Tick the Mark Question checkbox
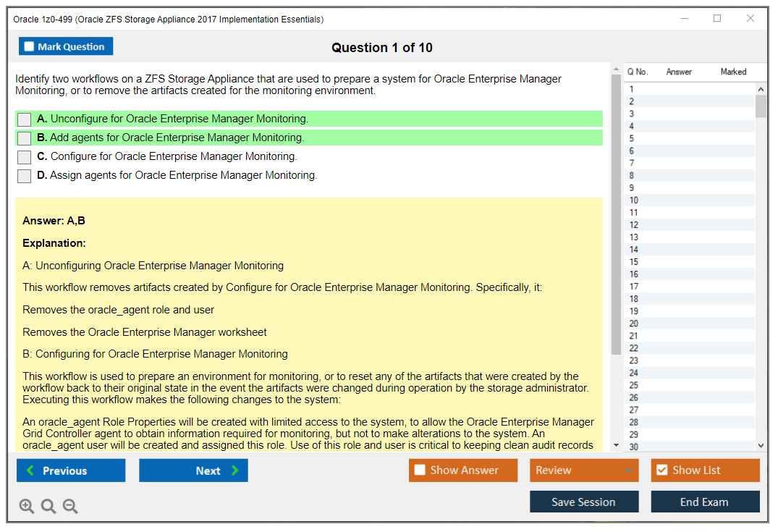This screenshot has height=532, width=778. [x=29, y=46]
